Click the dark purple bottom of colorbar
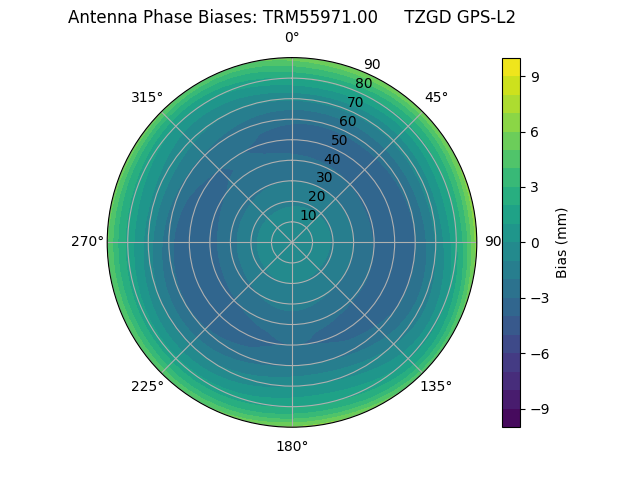 pyautogui.click(x=511, y=421)
